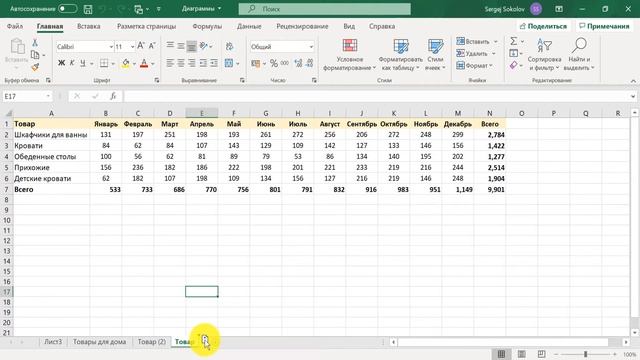Image resolution: width=640 pixels, height=360 pixels.
Task: Click the Copy icon
Action: click(x=35, y=55)
